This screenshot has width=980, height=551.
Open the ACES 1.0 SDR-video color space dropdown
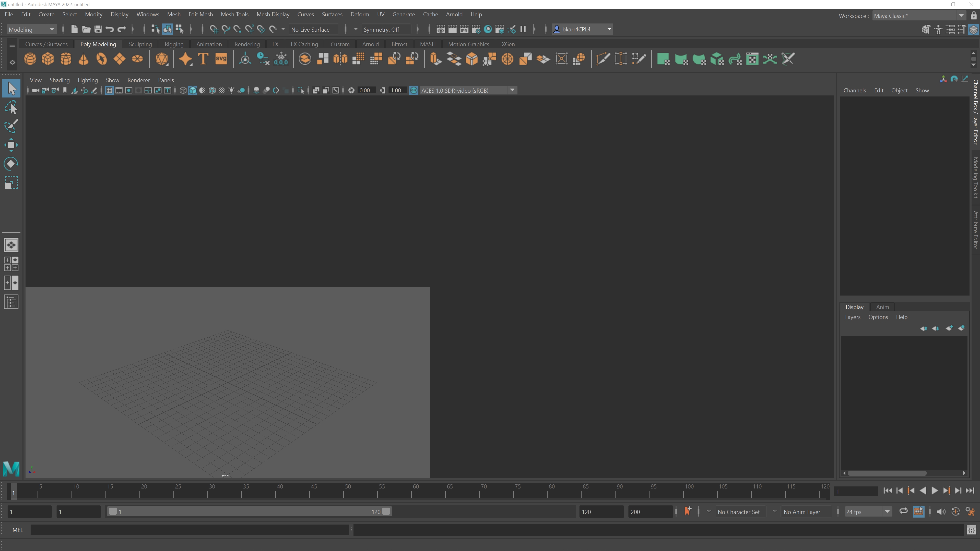[512, 90]
